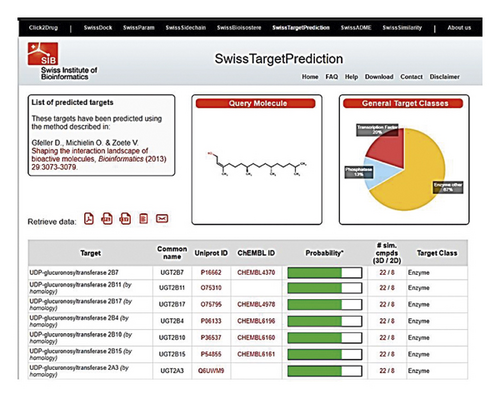
Task: Click the Query Molecule panel header
Action: [x=256, y=103]
